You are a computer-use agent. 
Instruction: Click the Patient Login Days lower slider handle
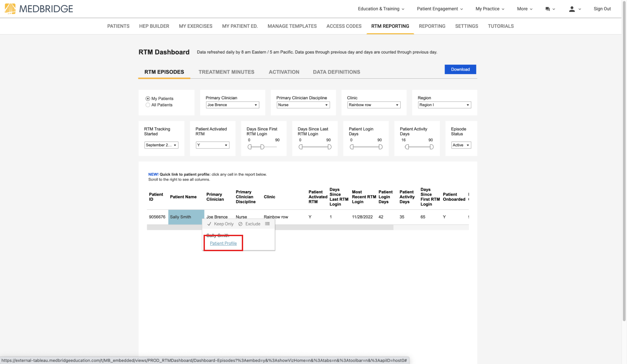pos(351,147)
